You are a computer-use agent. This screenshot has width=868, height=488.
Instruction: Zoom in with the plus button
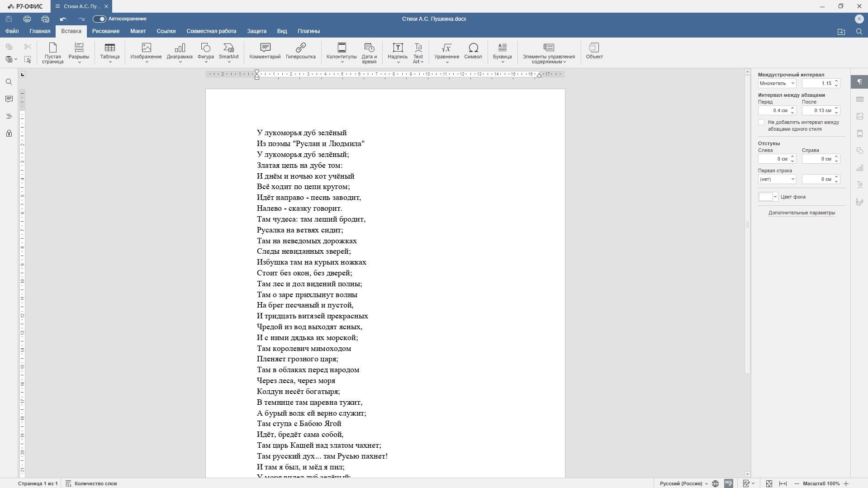846,483
